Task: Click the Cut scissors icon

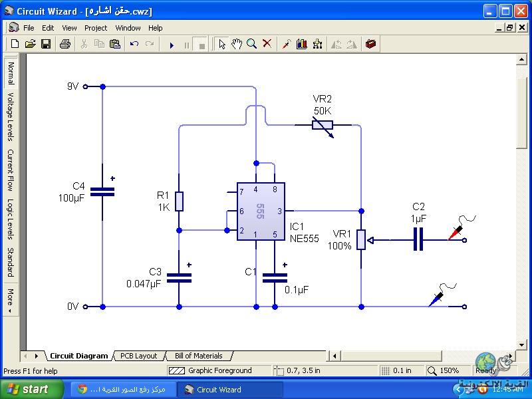Action: tap(84, 44)
